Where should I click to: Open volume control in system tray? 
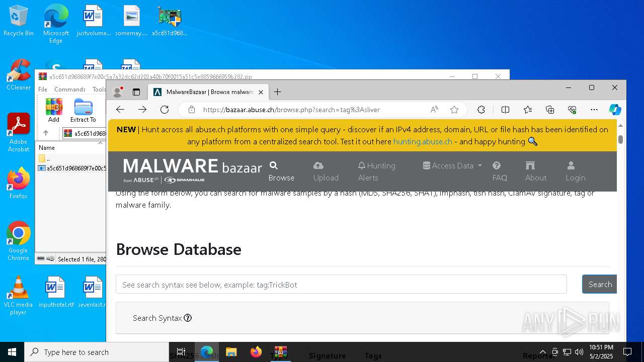click(x=579, y=352)
